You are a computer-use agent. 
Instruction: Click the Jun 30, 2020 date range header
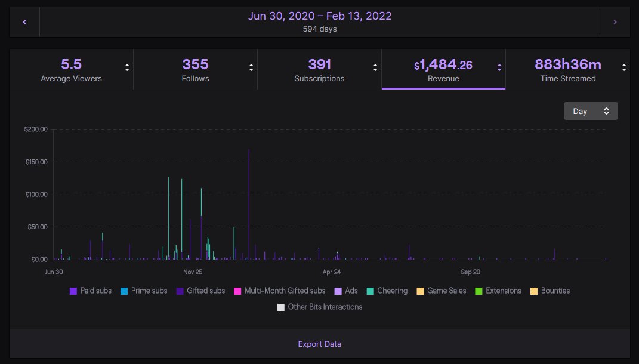click(319, 16)
